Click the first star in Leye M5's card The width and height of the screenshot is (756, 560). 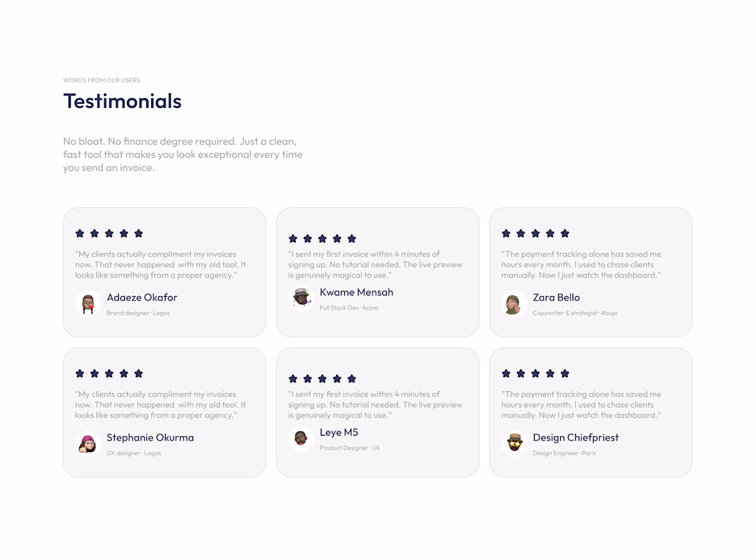click(293, 379)
